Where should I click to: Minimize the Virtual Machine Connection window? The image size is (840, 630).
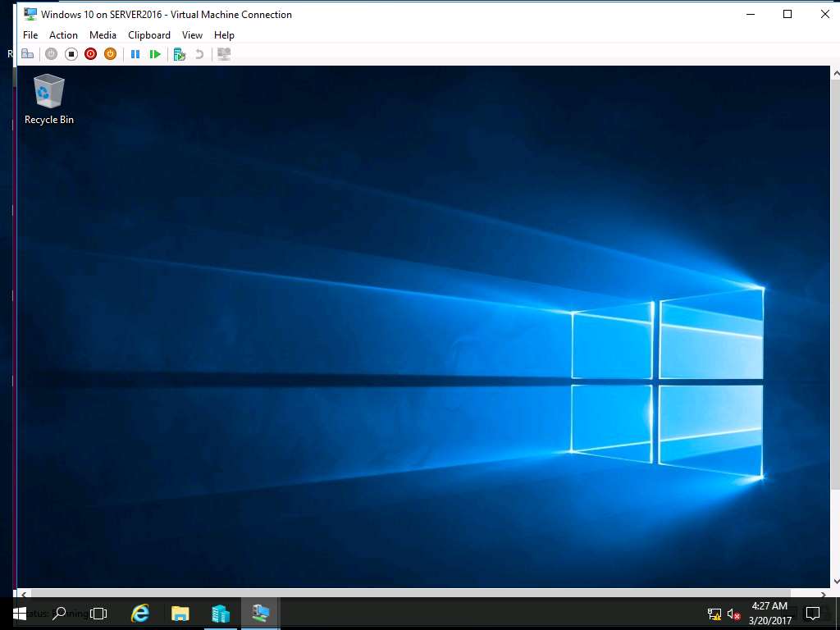751,14
